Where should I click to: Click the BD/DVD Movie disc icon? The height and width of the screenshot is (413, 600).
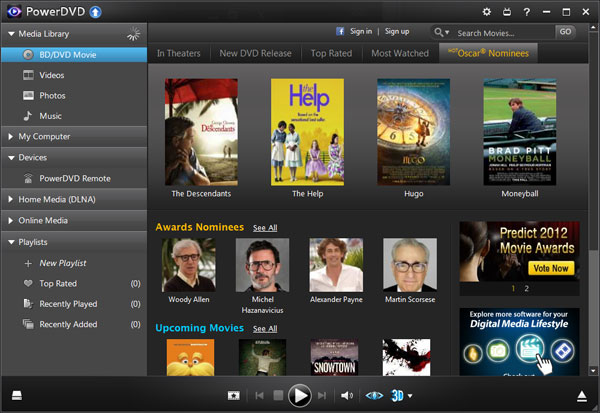28,55
